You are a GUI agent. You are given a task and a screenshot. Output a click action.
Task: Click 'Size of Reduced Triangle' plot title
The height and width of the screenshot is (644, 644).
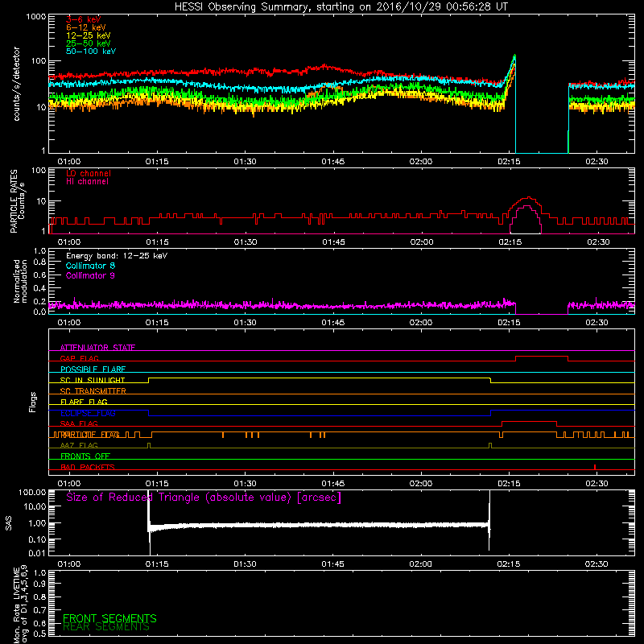point(204,497)
